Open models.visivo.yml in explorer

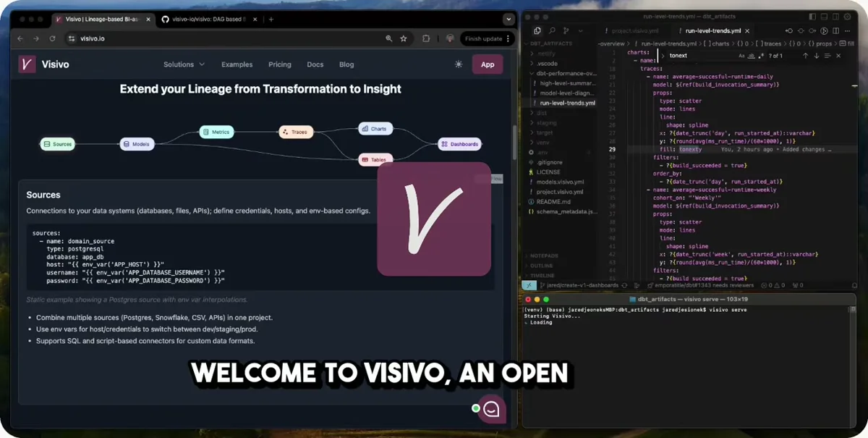click(x=559, y=182)
